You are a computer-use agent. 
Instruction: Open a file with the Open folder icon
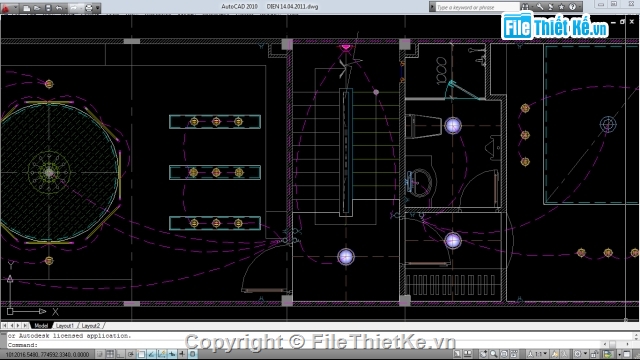coord(37,8)
